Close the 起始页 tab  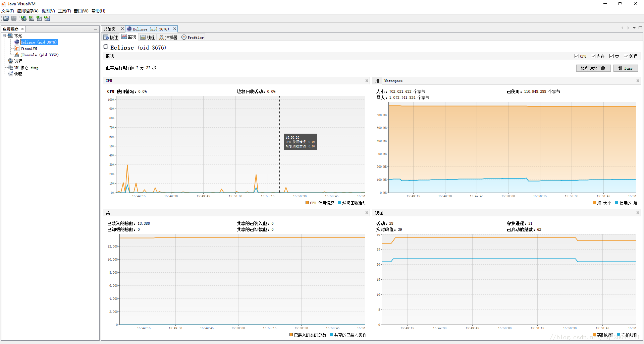(122, 29)
